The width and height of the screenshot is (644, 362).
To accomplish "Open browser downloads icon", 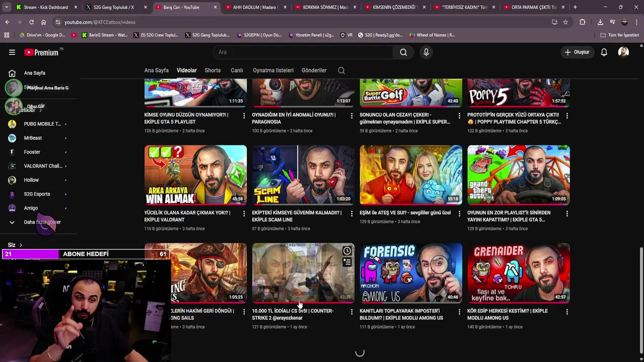I will [x=600, y=22].
